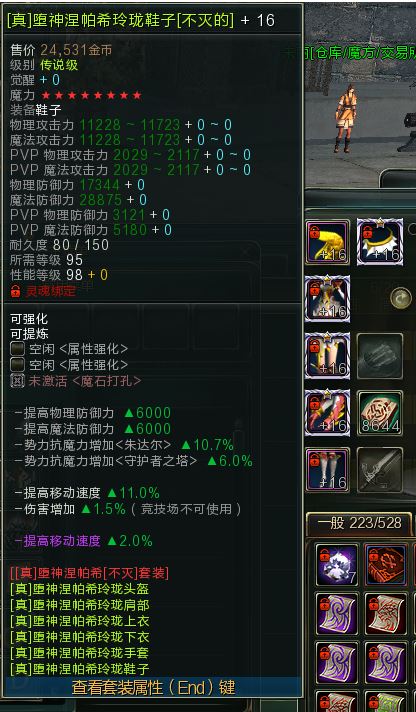Click the equipped boots +16 icon
This screenshot has width=416, height=712.
(327, 470)
